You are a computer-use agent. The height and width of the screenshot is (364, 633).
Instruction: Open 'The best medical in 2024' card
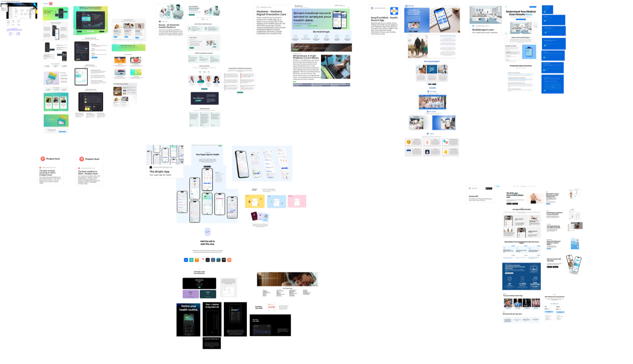(x=89, y=169)
